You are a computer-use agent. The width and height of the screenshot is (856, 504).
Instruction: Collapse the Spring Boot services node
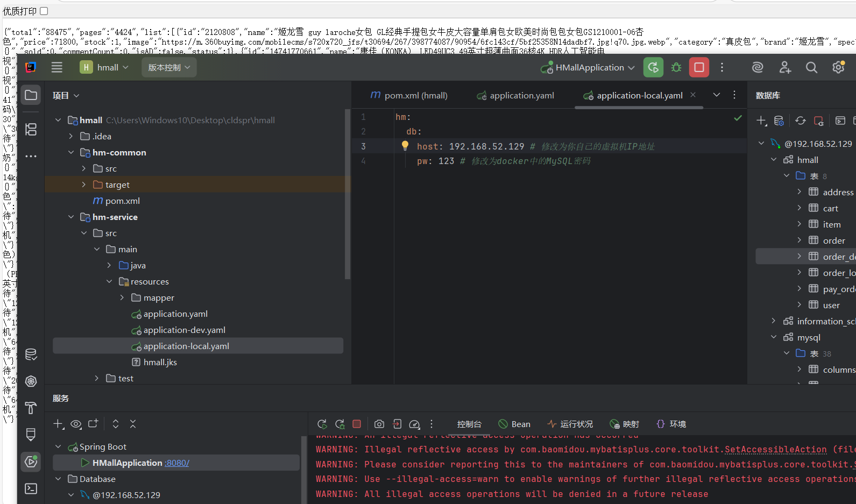coord(58,446)
